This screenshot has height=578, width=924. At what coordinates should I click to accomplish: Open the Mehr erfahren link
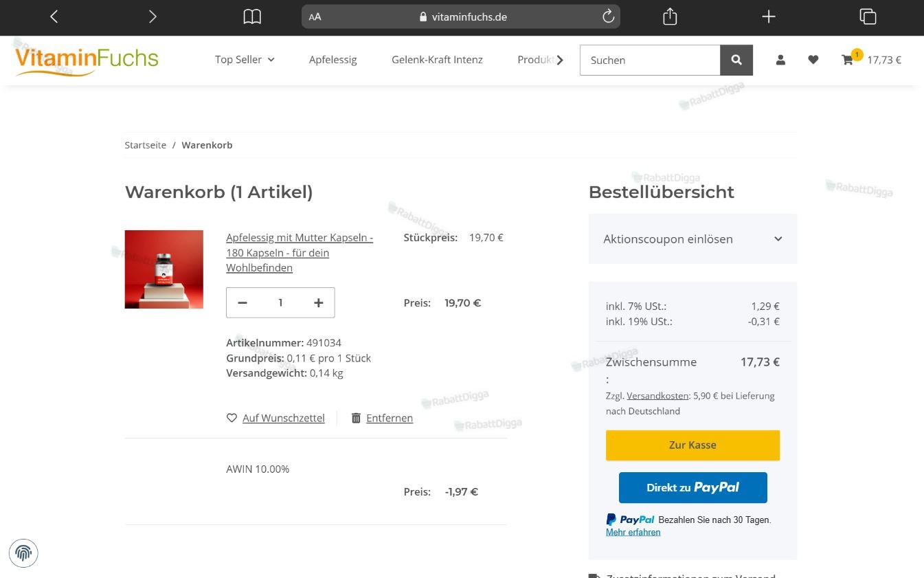click(633, 532)
